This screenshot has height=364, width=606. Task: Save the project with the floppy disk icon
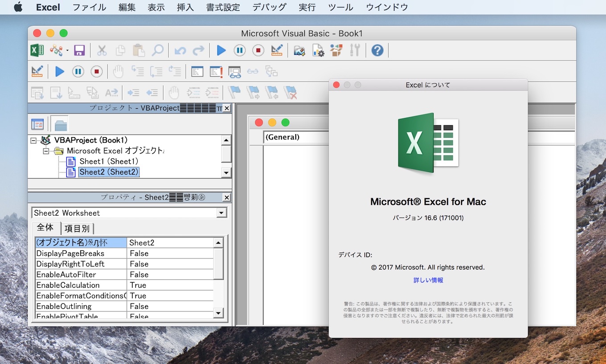pyautogui.click(x=79, y=50)
